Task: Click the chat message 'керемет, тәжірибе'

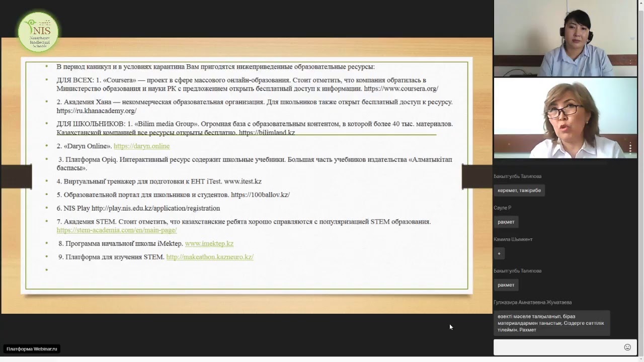Action: click(x=519, y=191)
